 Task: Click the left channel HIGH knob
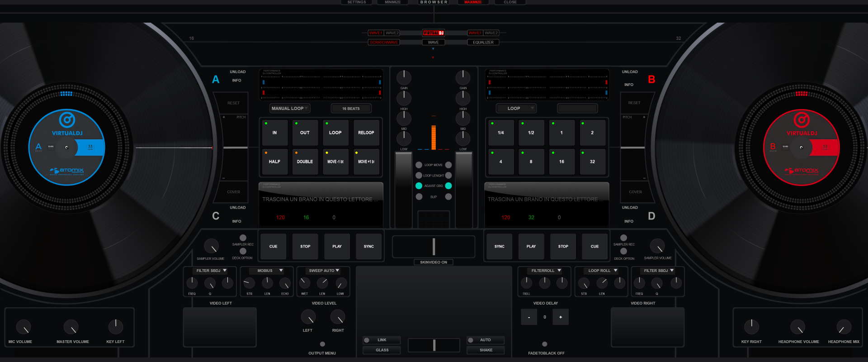click(404, 98)
